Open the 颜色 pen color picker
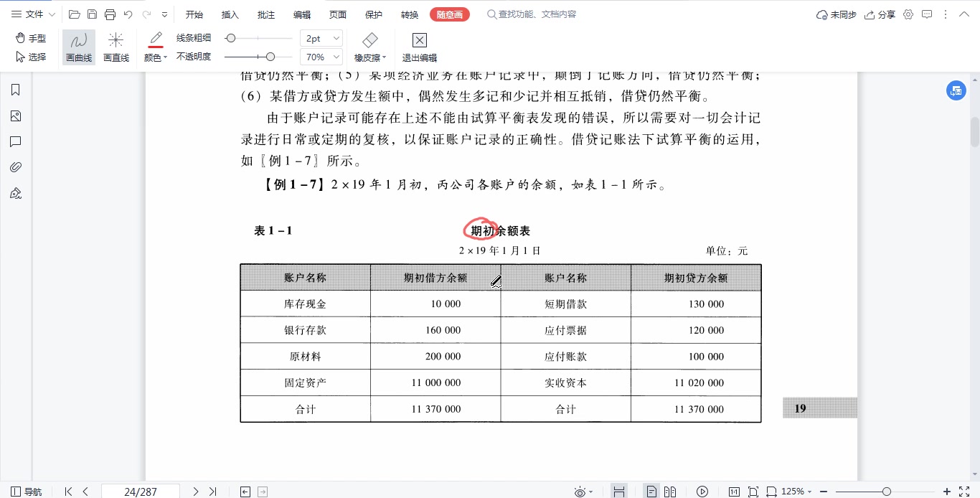The height and width of the screenshot is (498, 980). click(x=154, y=57)
